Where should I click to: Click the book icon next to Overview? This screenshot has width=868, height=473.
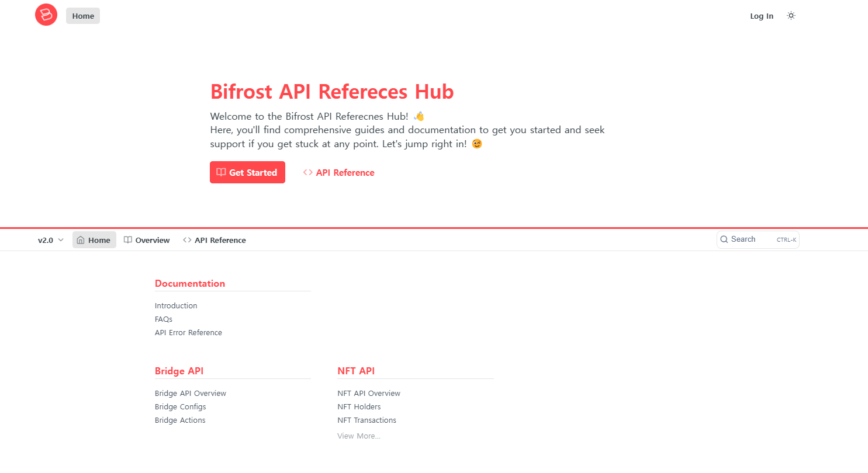point(128,240)
